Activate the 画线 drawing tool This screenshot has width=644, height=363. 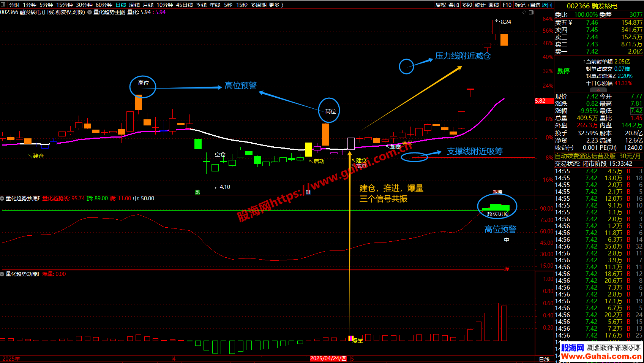point(494,5)
